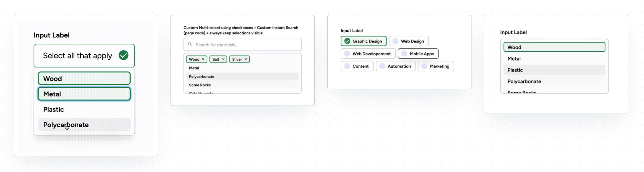
Task: Click the green checkmark in Select all that apply
Action: tap(123, 55)
